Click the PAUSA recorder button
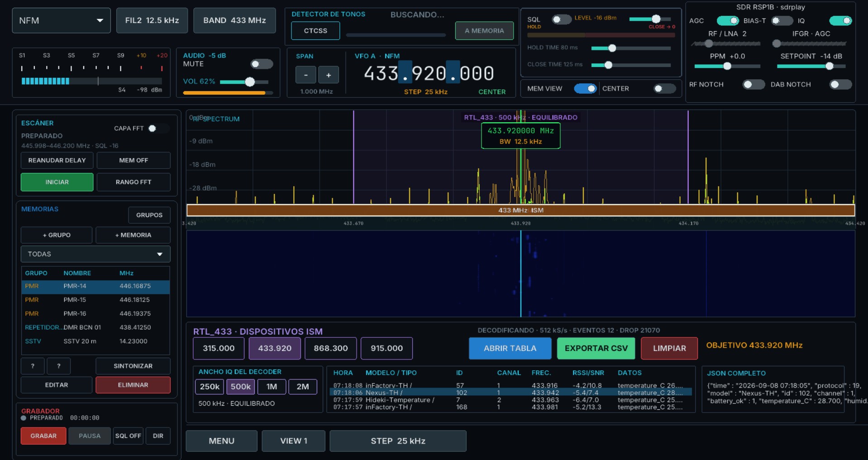The image size is (868, 460). pos(90,436)
